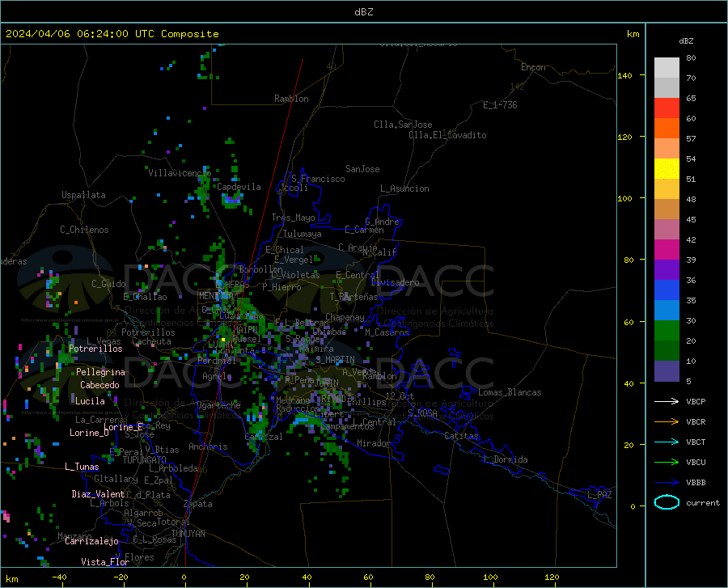The height and width of the screenshot is (588, 728).
Task: Click the SanJose map label
Action: point(362,169)
